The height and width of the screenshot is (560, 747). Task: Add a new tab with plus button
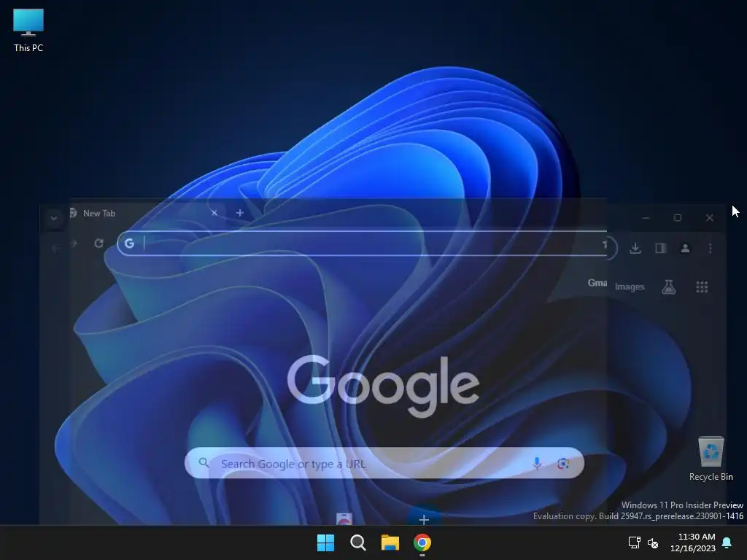pos(240,213)
